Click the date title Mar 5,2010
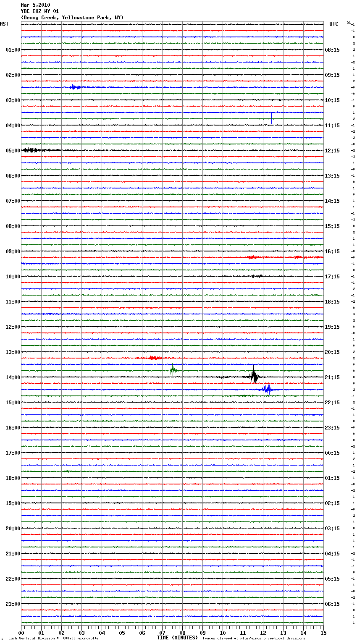 coord(35,5)
